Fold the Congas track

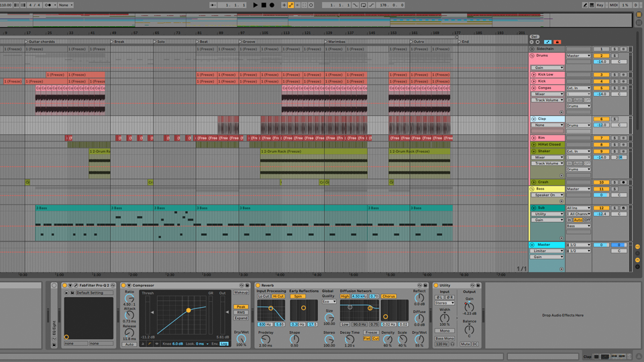tap(533, 88)
